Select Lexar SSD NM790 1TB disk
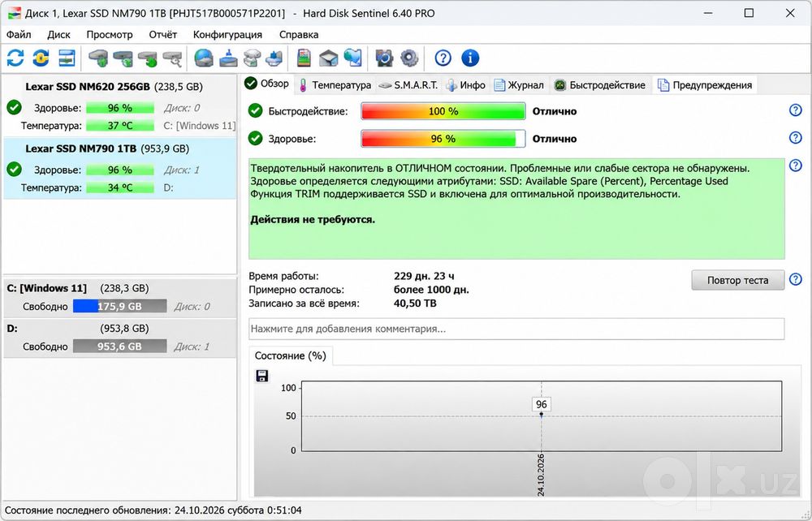Image resolution: width=812 pixels, height=521 pixels. 119,168
